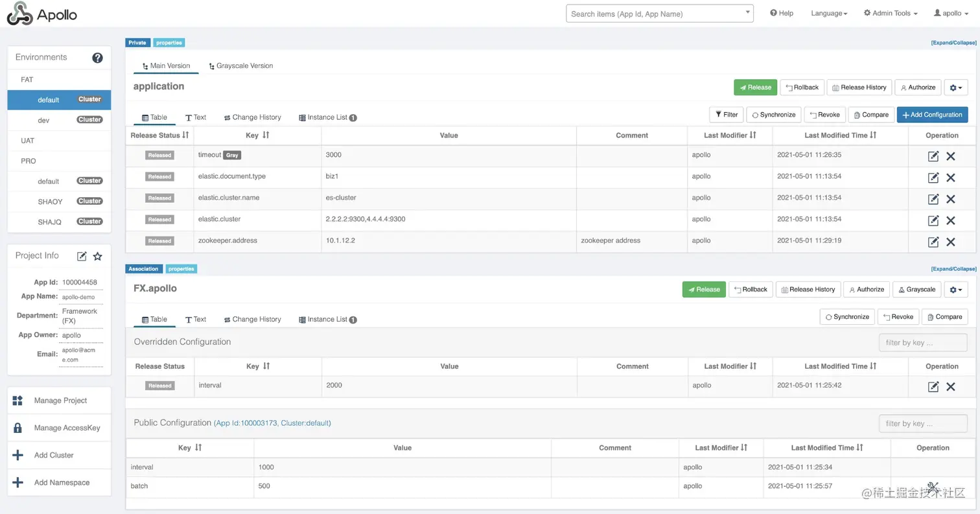Click Authorize for application namespace
The width and height of the screenshot is (980, 514).
point(918,88)
